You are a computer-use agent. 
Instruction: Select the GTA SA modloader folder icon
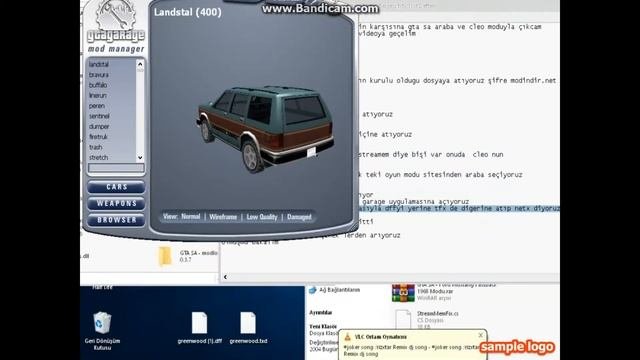[165, 256]
